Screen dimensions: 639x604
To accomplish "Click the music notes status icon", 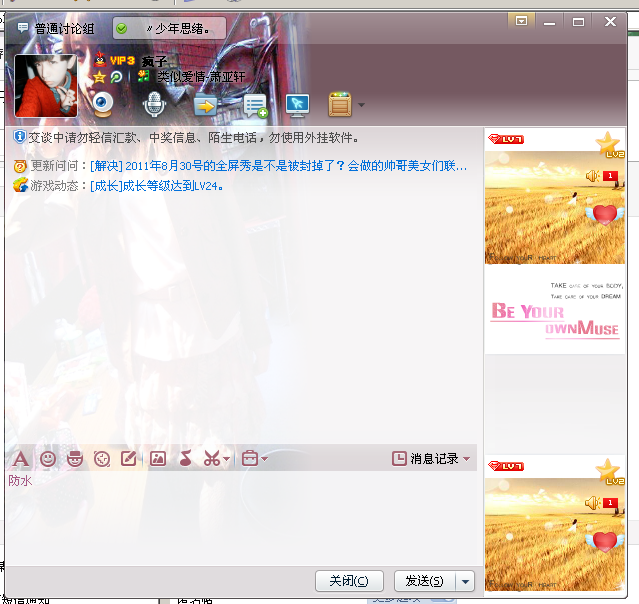I will 143,76.
